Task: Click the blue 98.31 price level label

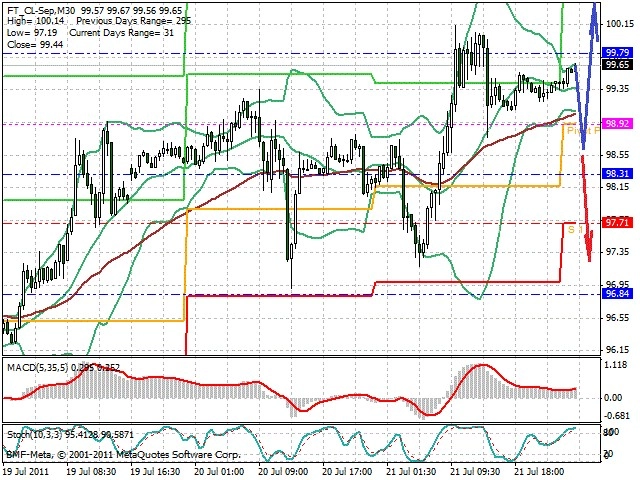Action: click(x=617, y=173)
